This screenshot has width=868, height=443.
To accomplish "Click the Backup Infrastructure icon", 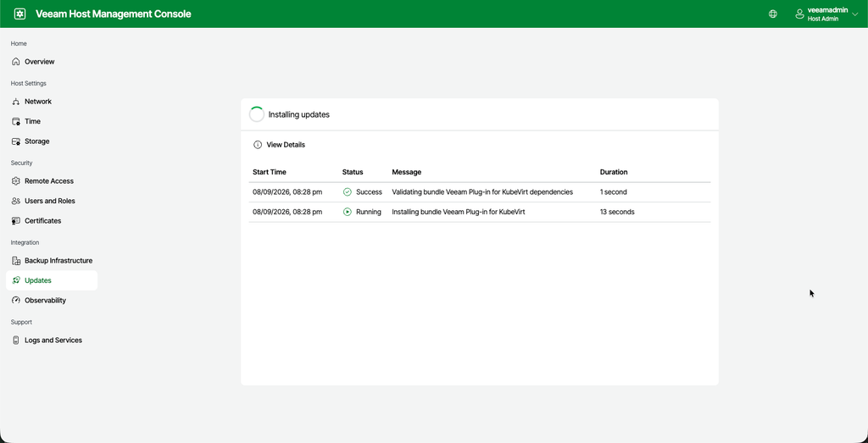I will (x=16, y=261).
